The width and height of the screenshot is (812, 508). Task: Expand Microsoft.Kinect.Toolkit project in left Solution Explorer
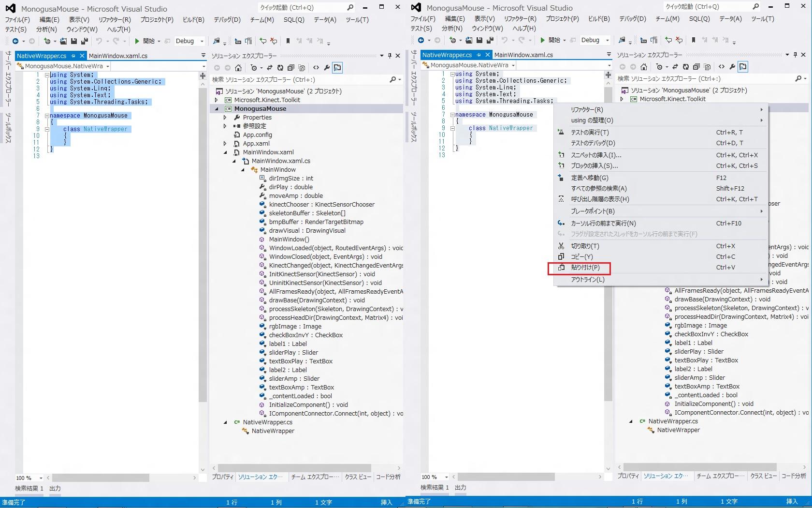point(217,100)
